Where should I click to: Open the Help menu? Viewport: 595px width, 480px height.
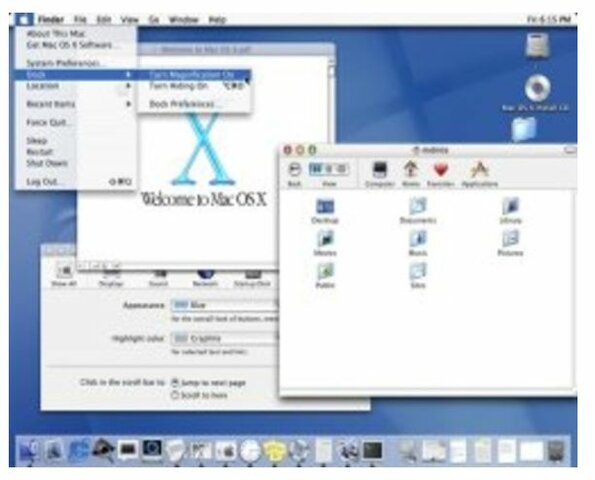click(217, 19)
